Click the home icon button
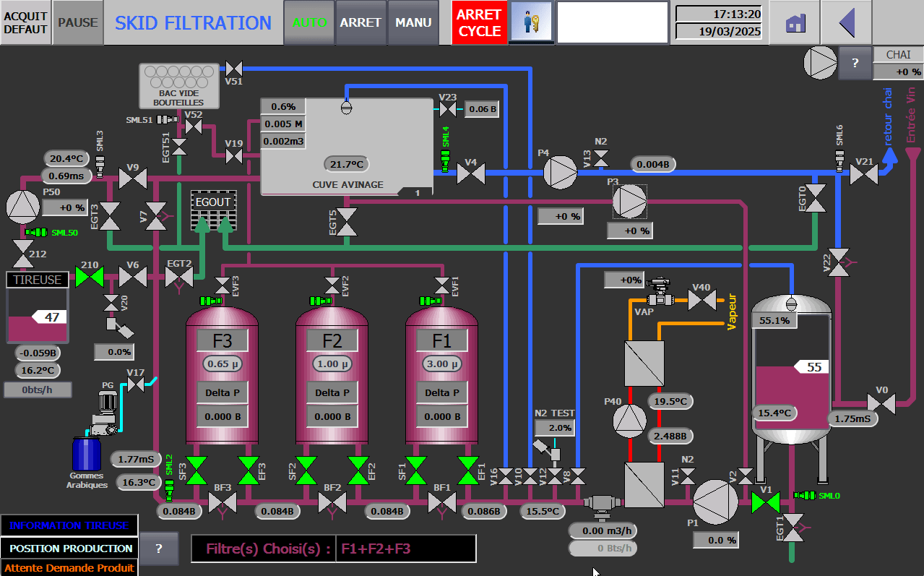The height and width of the screenshot is (576, 924). click(x=795, y=23)
